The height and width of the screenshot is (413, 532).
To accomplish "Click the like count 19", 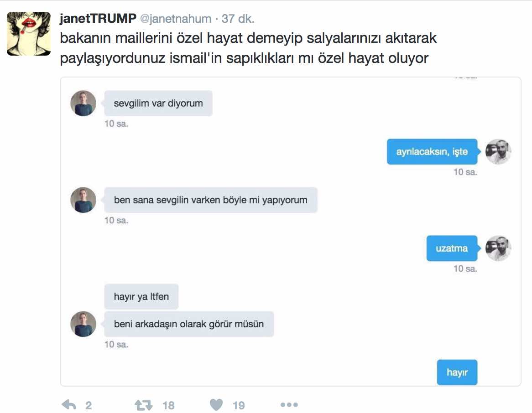I will 239,405.
